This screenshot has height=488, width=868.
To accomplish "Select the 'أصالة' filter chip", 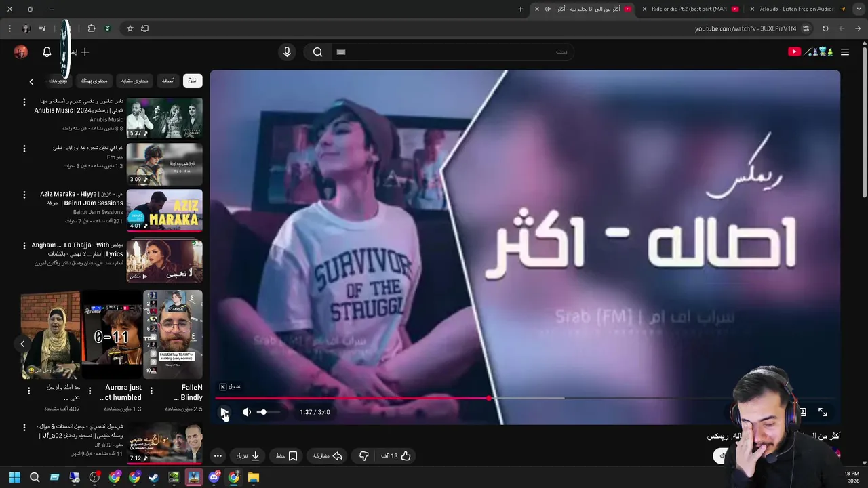I will click(x=168, y=81).
